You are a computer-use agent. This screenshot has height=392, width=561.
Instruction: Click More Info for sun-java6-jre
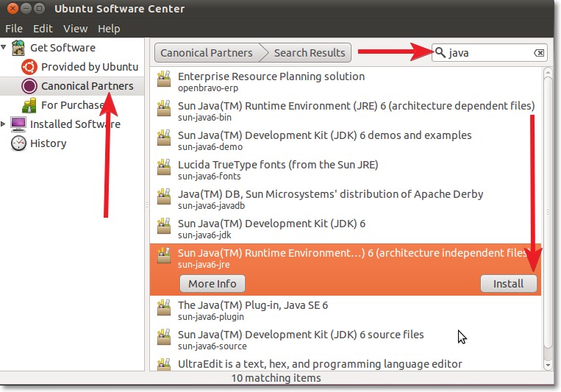coord(212,284)
